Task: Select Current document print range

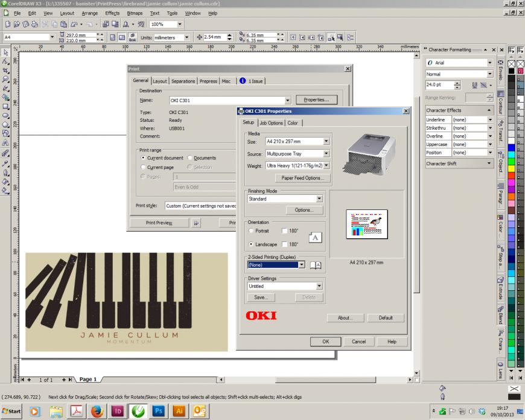Action: 143,157
